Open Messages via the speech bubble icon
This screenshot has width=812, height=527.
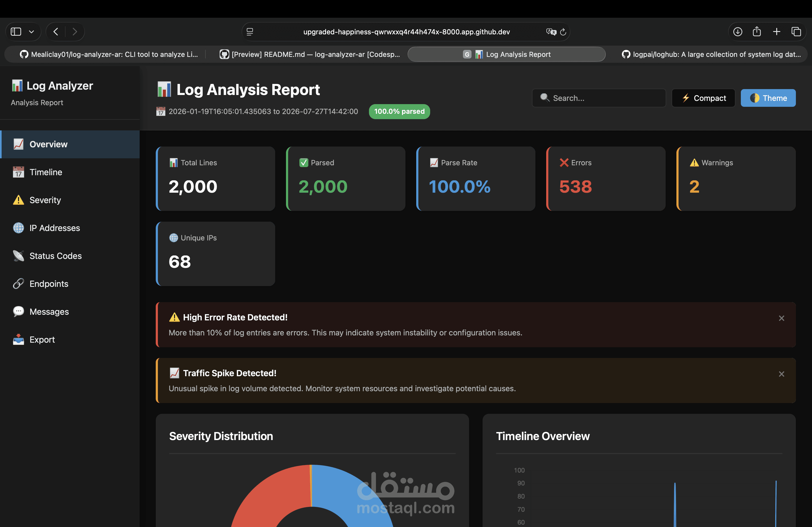[18, 312]
